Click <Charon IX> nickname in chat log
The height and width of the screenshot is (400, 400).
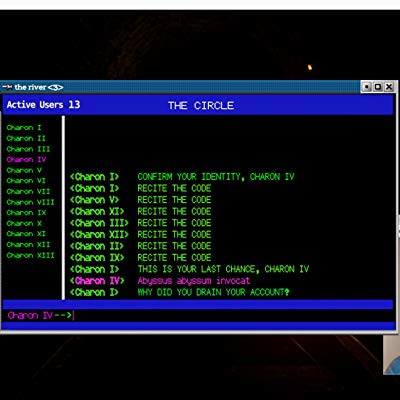click(x=97, y=258)
